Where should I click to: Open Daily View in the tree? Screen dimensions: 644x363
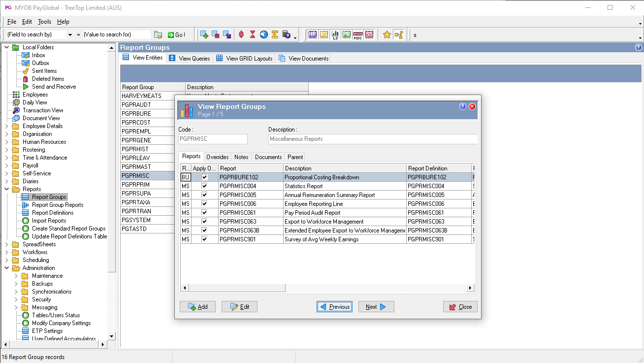coord(34,102)
